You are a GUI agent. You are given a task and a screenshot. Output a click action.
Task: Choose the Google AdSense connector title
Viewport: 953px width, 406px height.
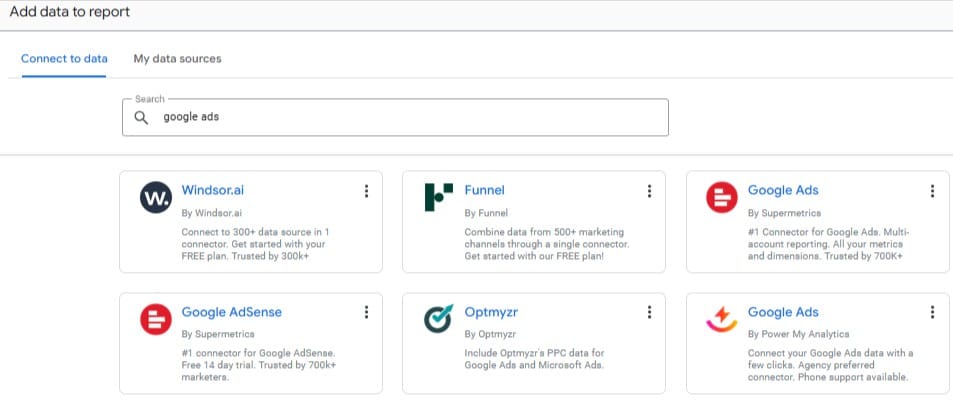point(231,312)
